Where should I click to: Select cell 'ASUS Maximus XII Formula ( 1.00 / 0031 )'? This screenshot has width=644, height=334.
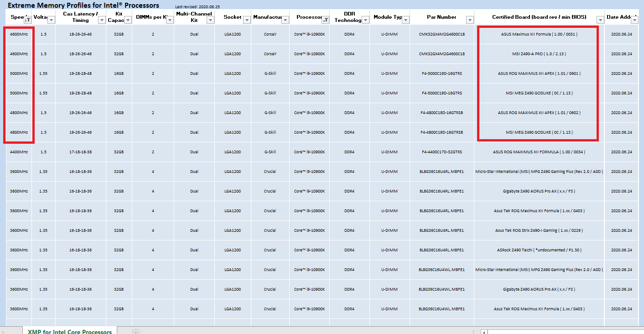539,34
